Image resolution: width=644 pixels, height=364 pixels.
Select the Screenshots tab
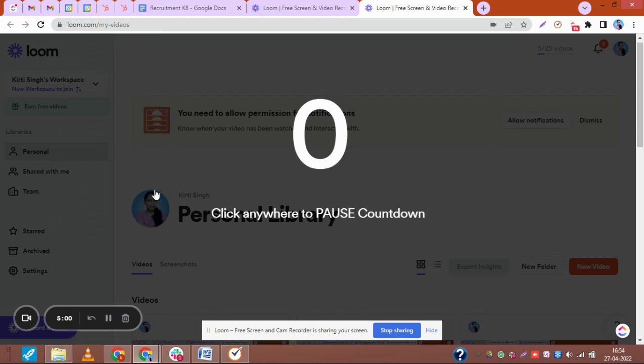click(x=178, y=264)
